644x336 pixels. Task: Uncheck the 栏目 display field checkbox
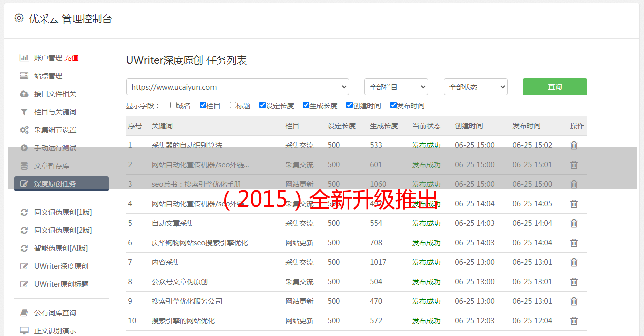tap(203, 105)
